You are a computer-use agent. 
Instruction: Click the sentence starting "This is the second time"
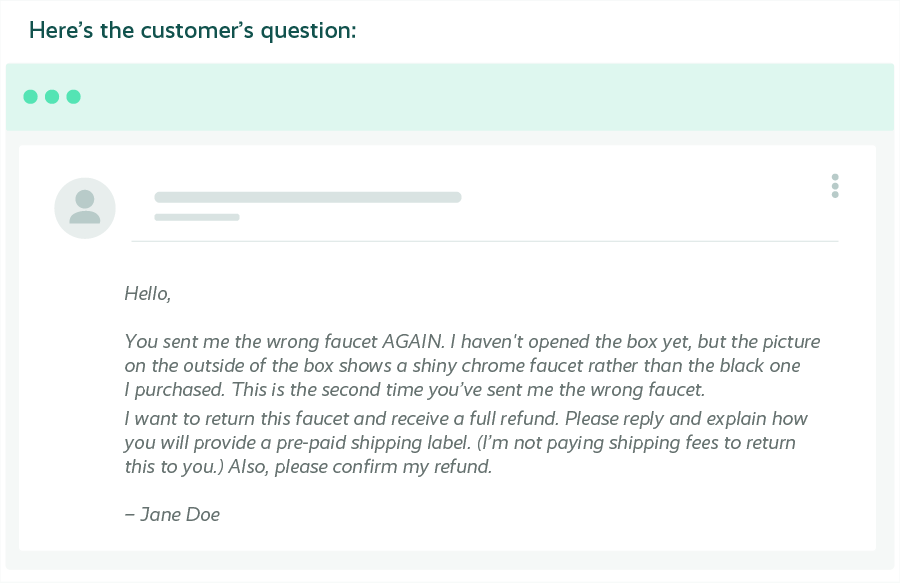coord(468,390)
